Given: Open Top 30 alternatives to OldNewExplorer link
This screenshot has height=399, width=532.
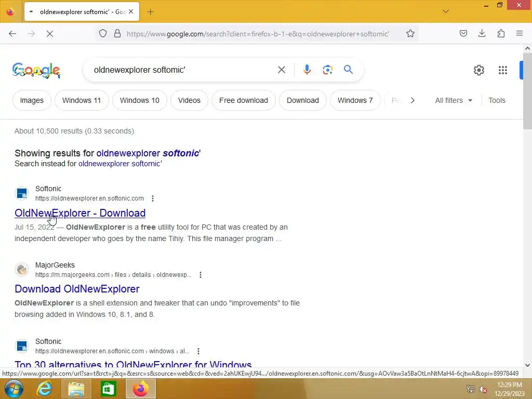Looking at the screenshot, I should click(x=133, y=364).
